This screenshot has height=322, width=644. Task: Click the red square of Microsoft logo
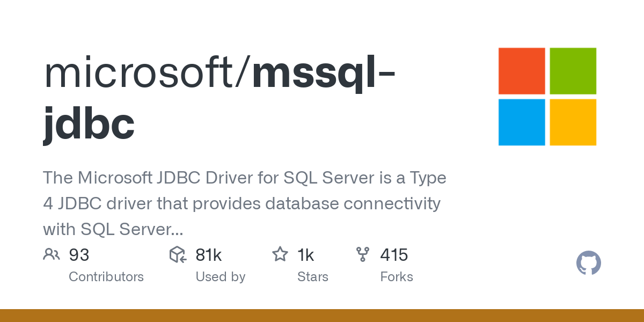pos(522,71)
